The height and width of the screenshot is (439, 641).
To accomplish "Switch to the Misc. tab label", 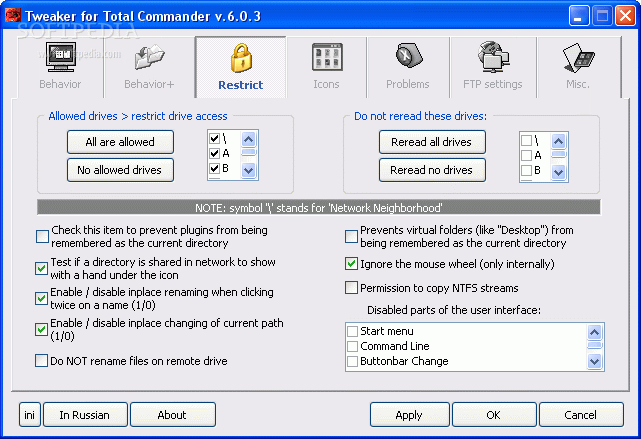I will [578, 84].
